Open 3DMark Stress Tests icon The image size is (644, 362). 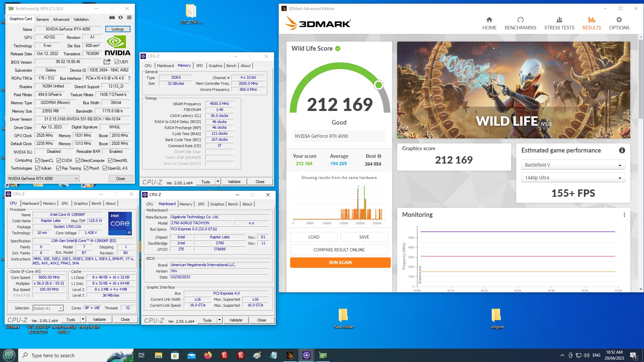pos(559,20)
